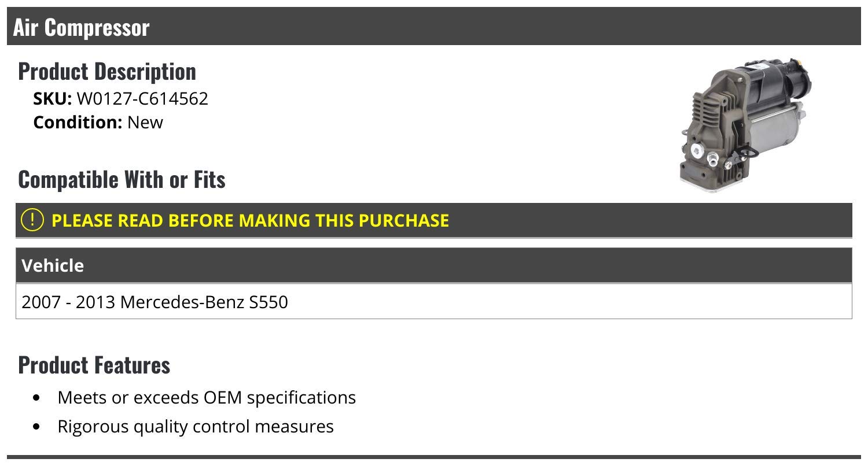Click the Product Features heading
Viewport: 868px width, 466px height.
tap(94, 365)
